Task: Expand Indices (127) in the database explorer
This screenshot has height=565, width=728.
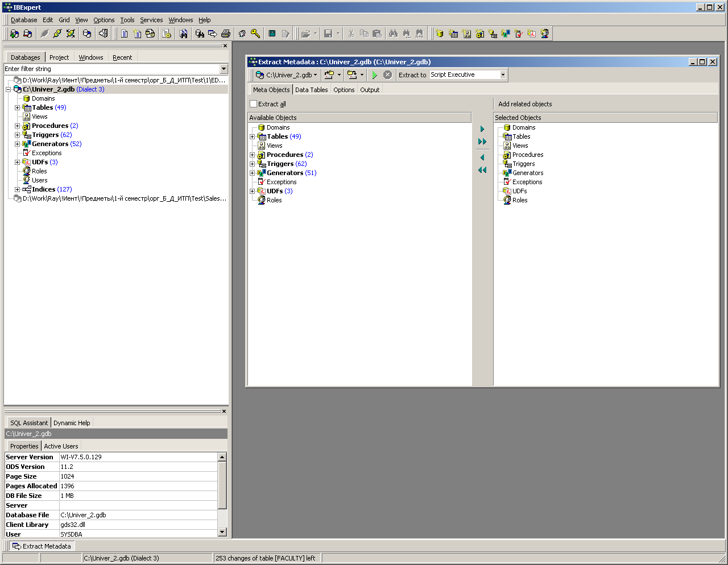Action: (x=17, y=189)
